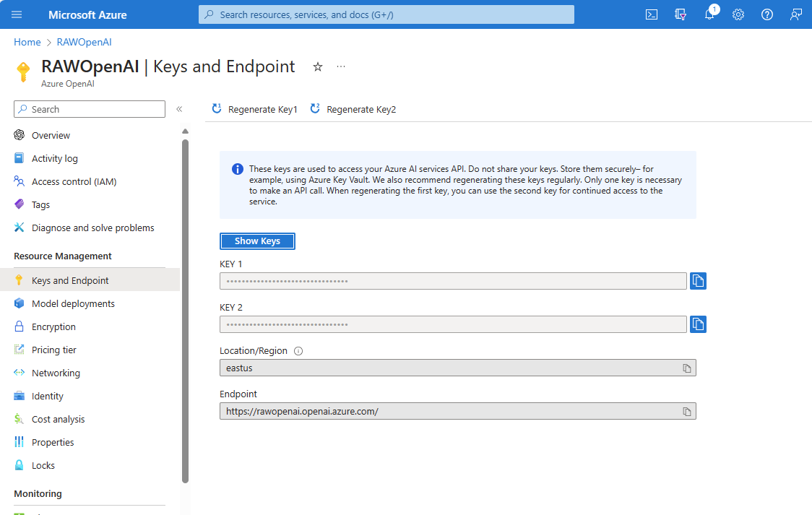812x515 pixels.
Task: Click the Azure OpenAI subtitle text
Action: (x=68, y=84)
